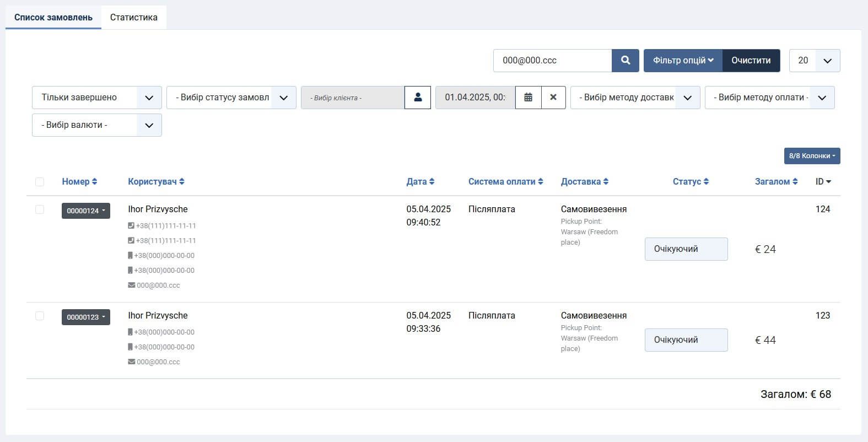868x442 pixels.
Task: Open order number 00000124 action menu
Action: pyautogui.click(x=85, y=211)
